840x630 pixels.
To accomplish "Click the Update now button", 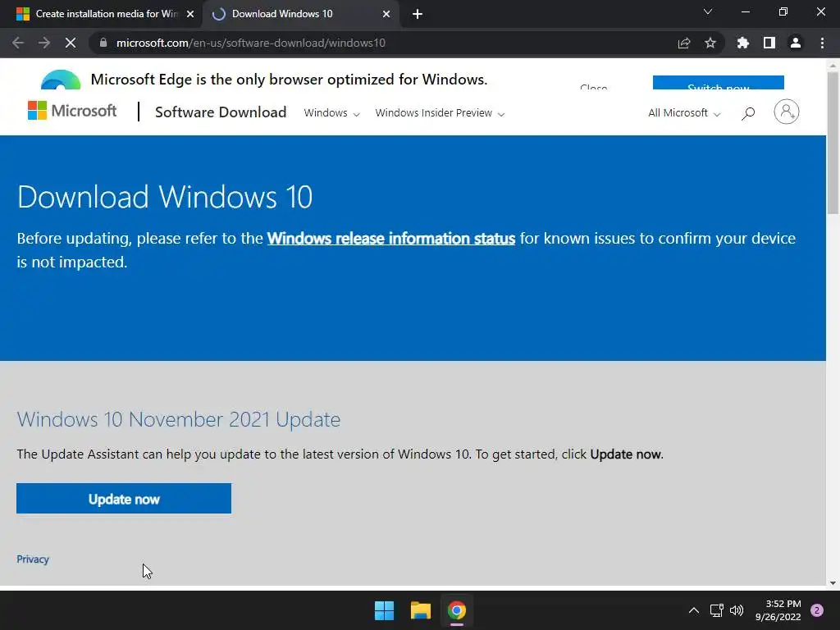I will click(124, 499).
